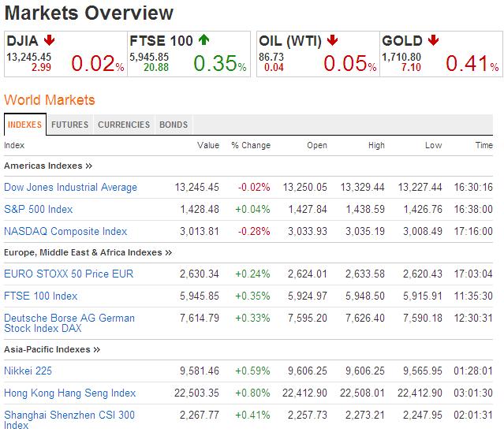The height and width of the screenshot is (436, 504).
Task: Open Nikkei 225 link
Action: 28,371
